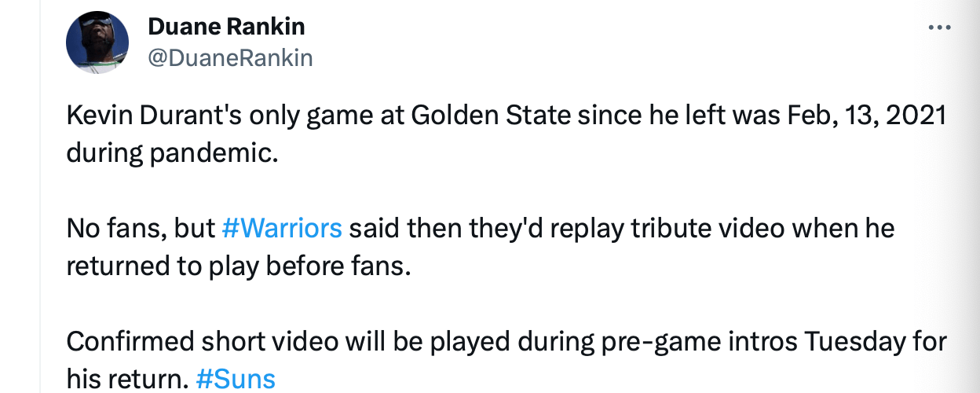This screenshot has height=393, width=980.
Task: Open the #Warriors hashtag
Action: click(282, 228)
